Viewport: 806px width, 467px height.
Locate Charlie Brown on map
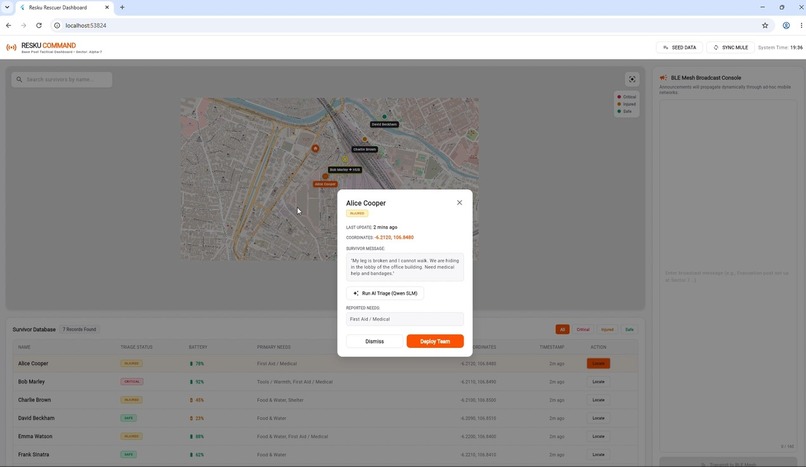[x=598, y=400]
